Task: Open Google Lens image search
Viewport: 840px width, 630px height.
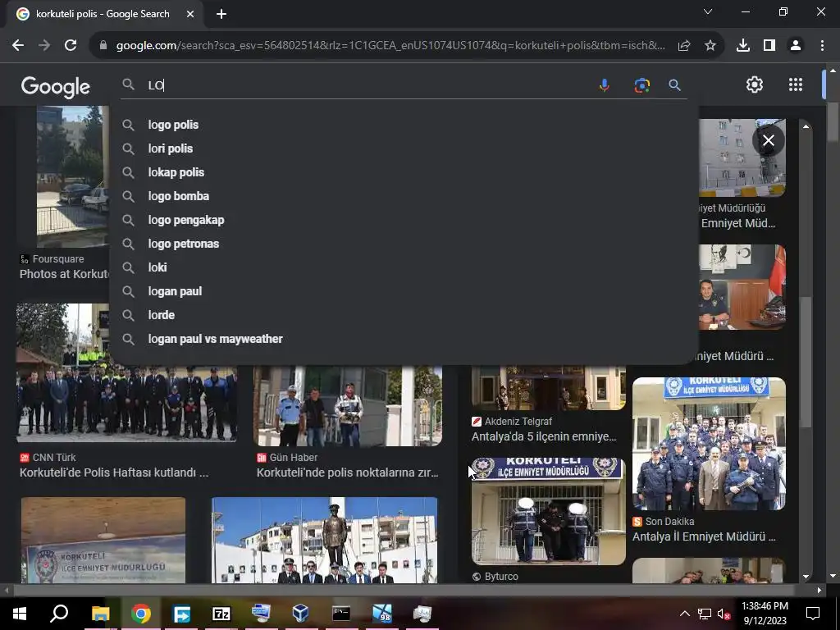Action: pyautogui.click(x=641, y=85)
